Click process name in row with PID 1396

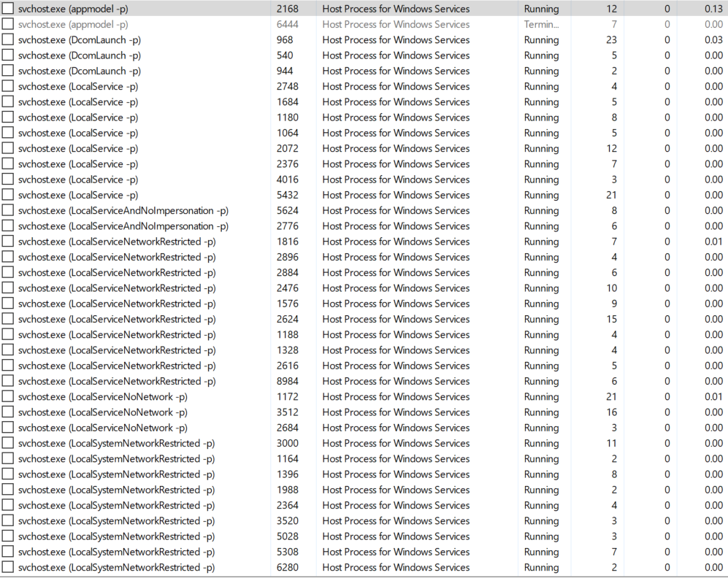pos(117,474)
